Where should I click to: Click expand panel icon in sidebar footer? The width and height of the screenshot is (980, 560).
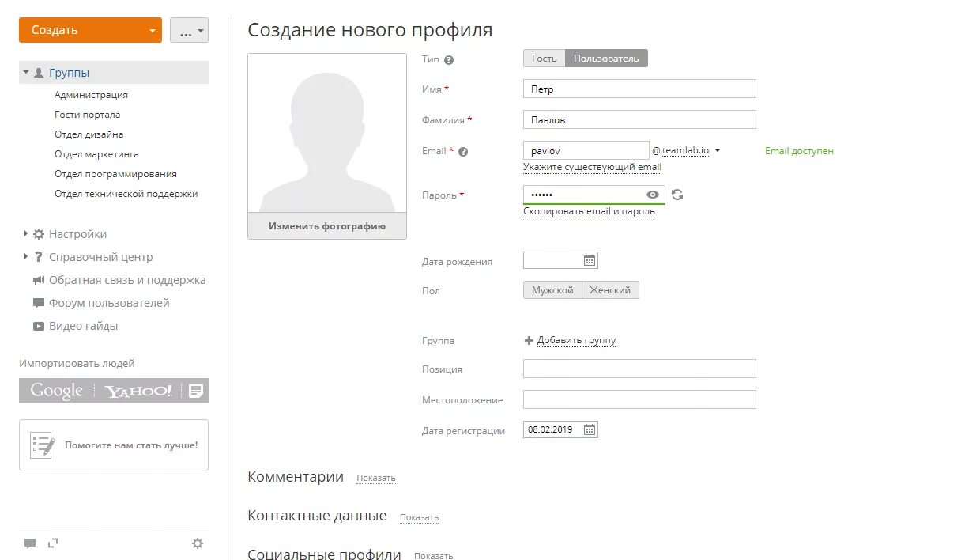point(53,543)
